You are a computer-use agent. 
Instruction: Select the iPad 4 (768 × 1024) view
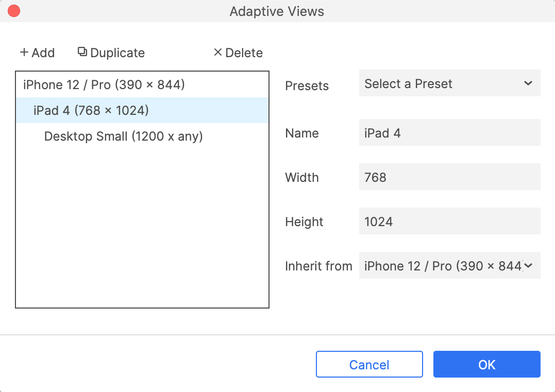(91, 110)
